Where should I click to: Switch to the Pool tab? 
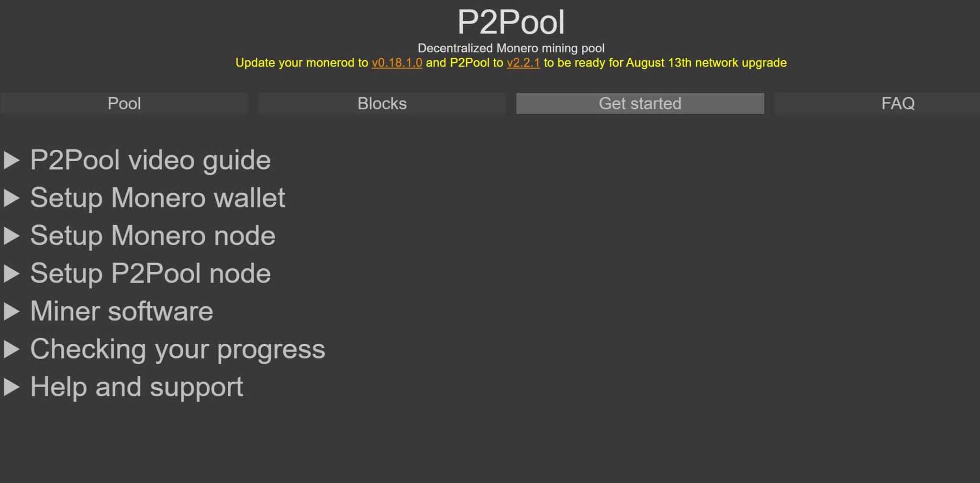[x=124, y=103]
